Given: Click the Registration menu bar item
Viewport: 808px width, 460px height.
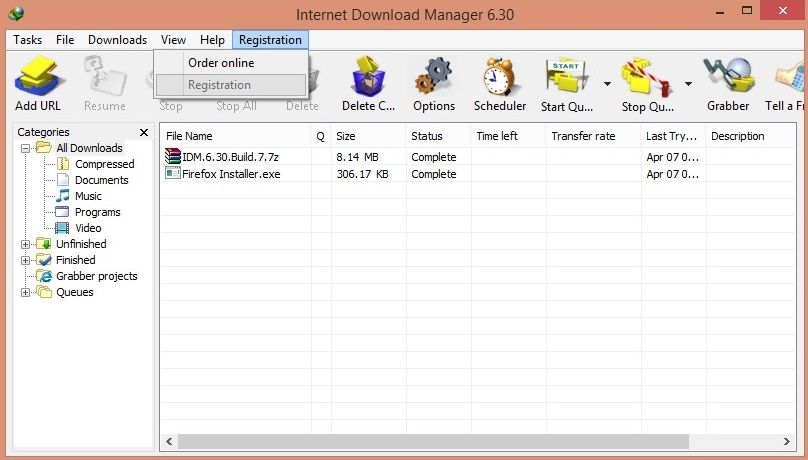Looking at the screenshot, I should 270,40.
